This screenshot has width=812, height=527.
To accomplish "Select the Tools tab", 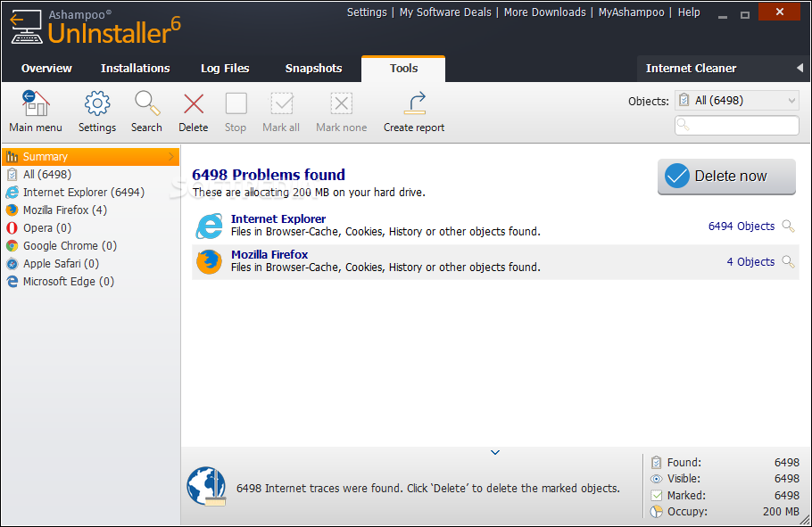I will point(403,69).
